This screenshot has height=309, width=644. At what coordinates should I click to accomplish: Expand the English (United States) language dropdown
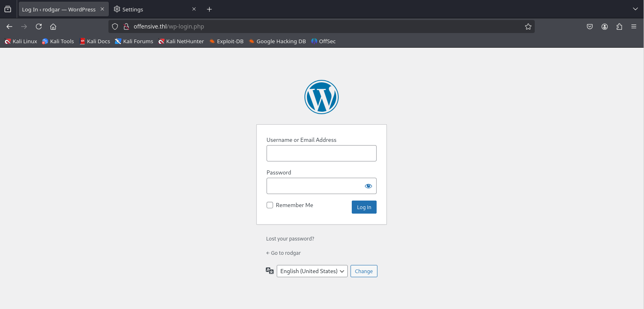tap(312, 271)
